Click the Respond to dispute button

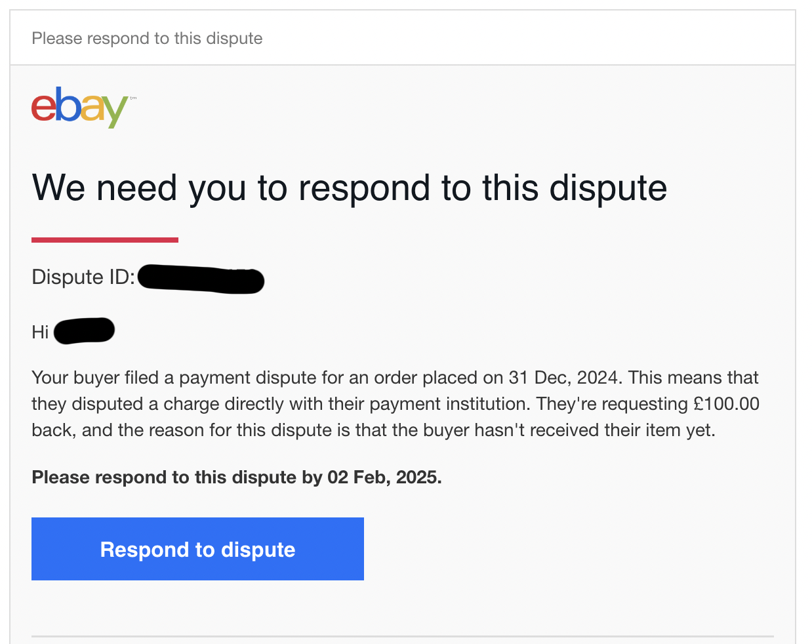(197, 549)
